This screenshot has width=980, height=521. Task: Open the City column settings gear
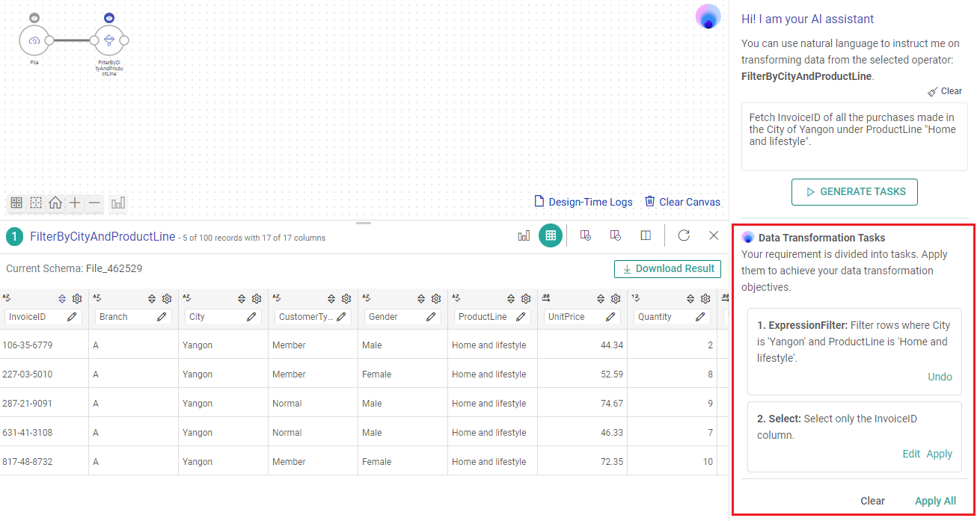[x=257, y=298]
